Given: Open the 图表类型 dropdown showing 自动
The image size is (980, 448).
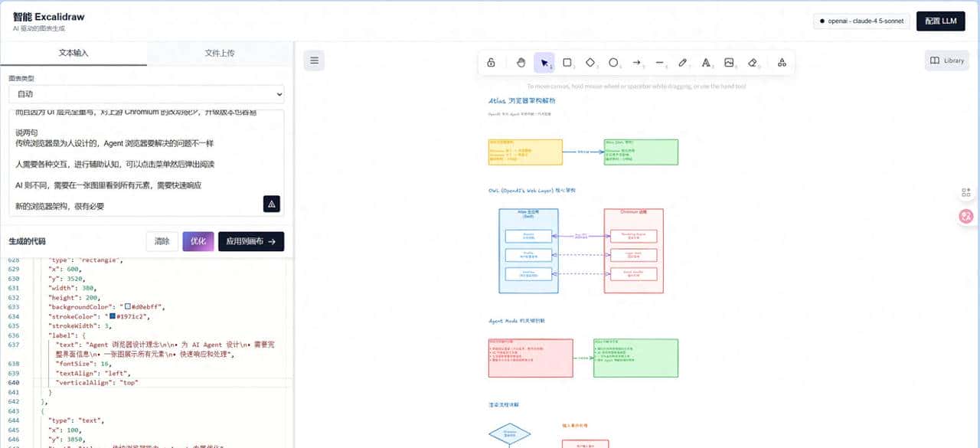Looking at the screenshot, I should click(146, 94).
